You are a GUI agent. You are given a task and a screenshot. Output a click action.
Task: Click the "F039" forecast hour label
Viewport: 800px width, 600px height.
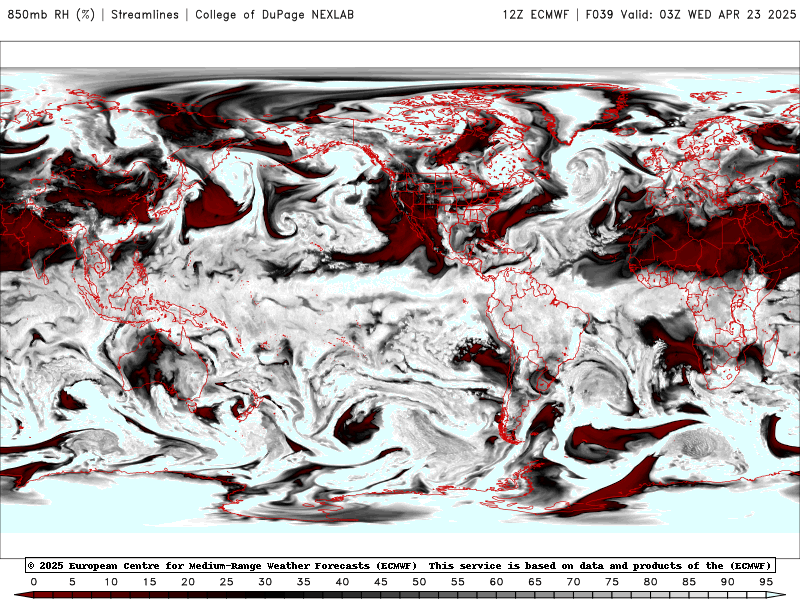(599, 14)
